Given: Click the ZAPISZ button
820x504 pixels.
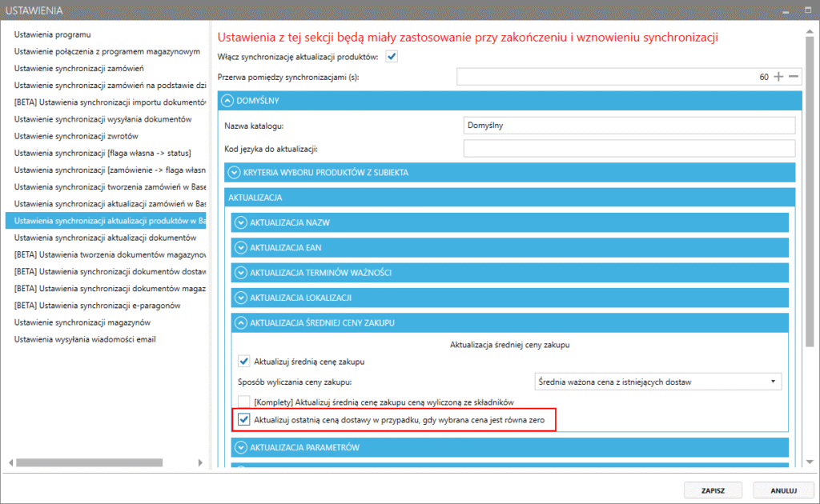Looking at the screenshot, I should 713,490.
